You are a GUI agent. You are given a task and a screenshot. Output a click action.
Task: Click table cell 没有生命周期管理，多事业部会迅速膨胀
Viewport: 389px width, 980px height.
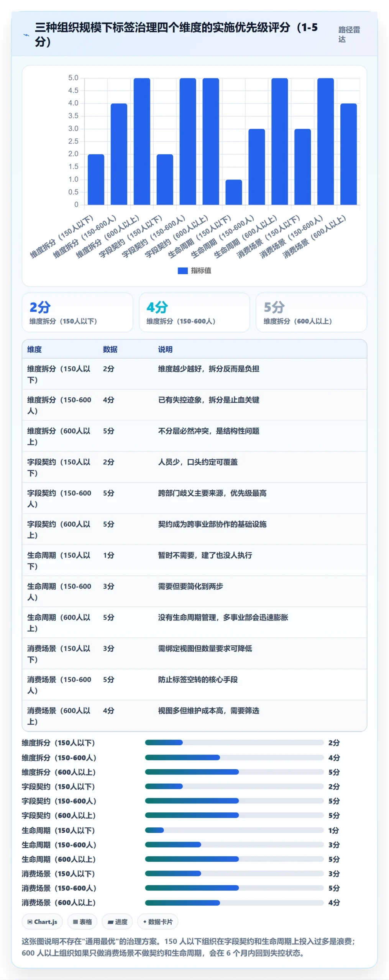(x=223, y=617)
